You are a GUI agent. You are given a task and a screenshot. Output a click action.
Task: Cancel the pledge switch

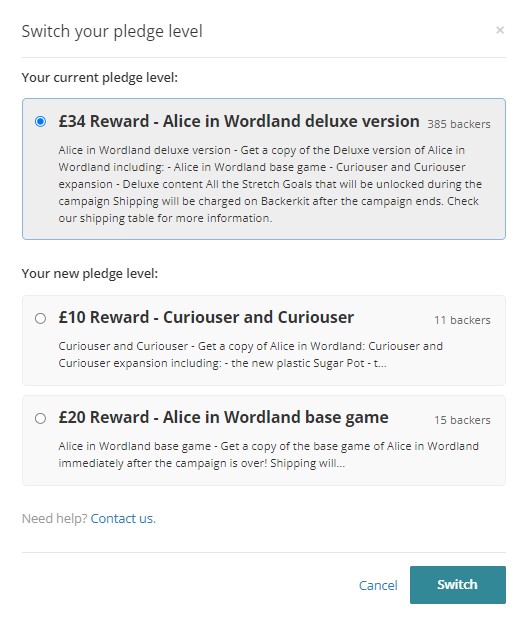[x=378, y=585]
